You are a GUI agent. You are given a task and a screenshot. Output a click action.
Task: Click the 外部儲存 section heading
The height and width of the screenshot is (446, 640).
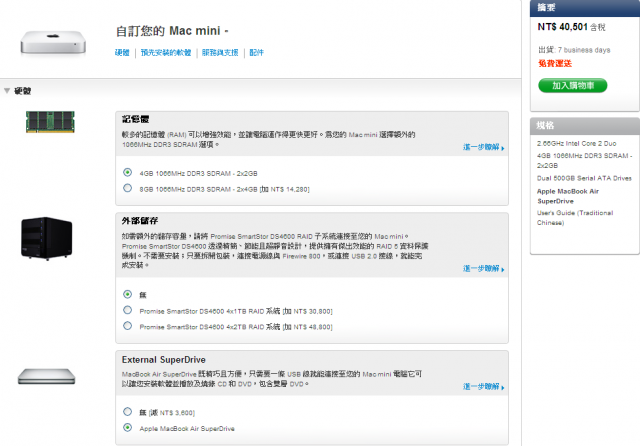(140, 221)
